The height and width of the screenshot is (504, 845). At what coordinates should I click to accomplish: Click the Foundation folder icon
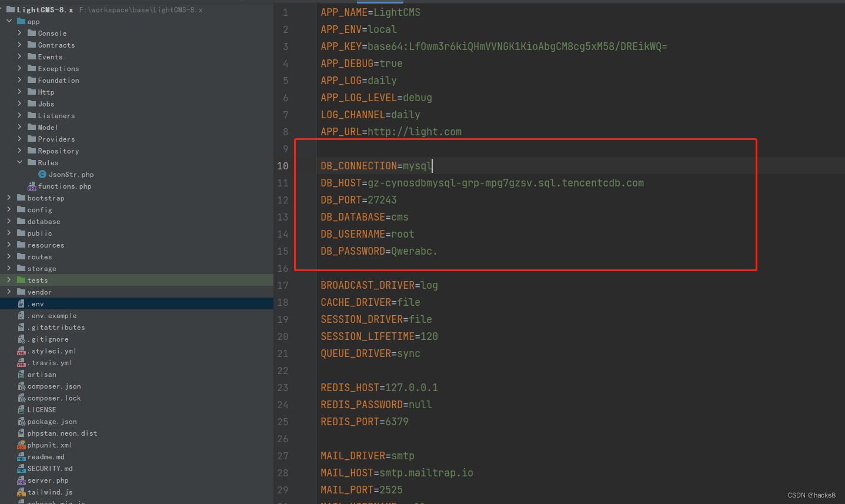pyautogui.click(x=32, y=80)
